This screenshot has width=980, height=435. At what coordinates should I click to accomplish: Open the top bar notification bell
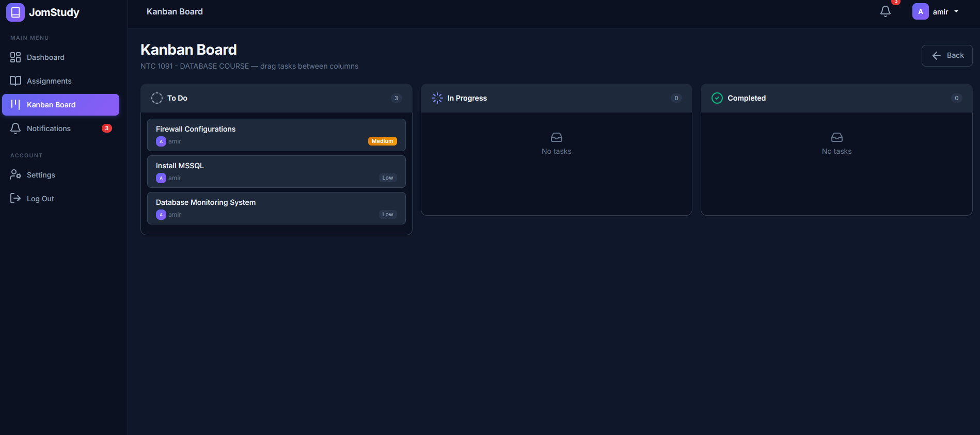click(x=886, y=11)
